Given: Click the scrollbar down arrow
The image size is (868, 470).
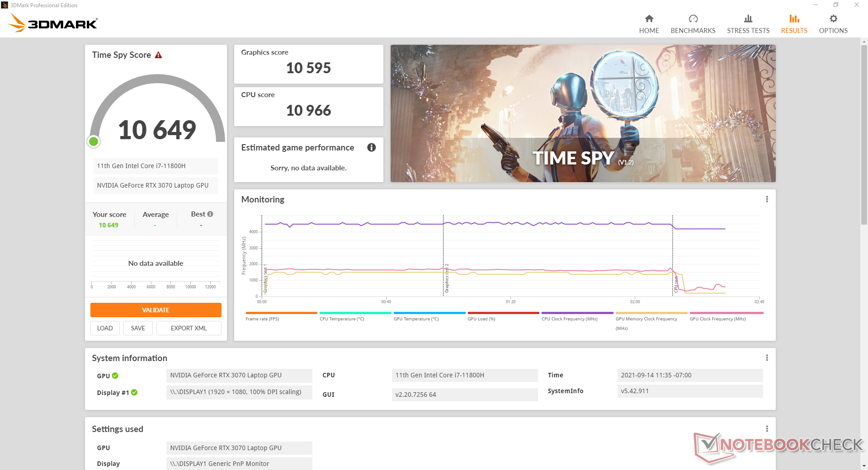Looking at the screenshot, I should (864, 466).
